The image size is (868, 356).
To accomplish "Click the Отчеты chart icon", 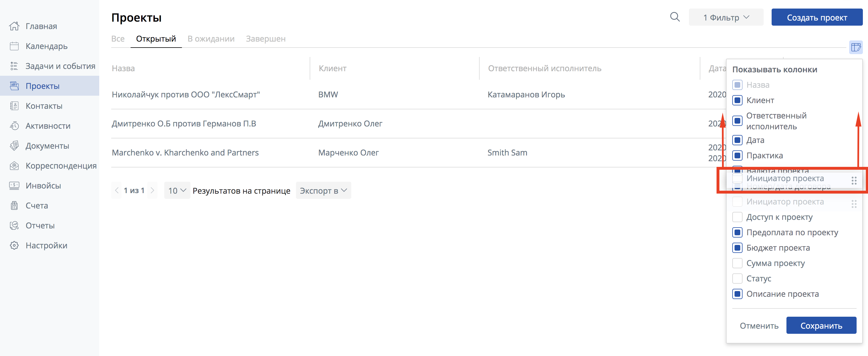I will [x=14, y=226].
